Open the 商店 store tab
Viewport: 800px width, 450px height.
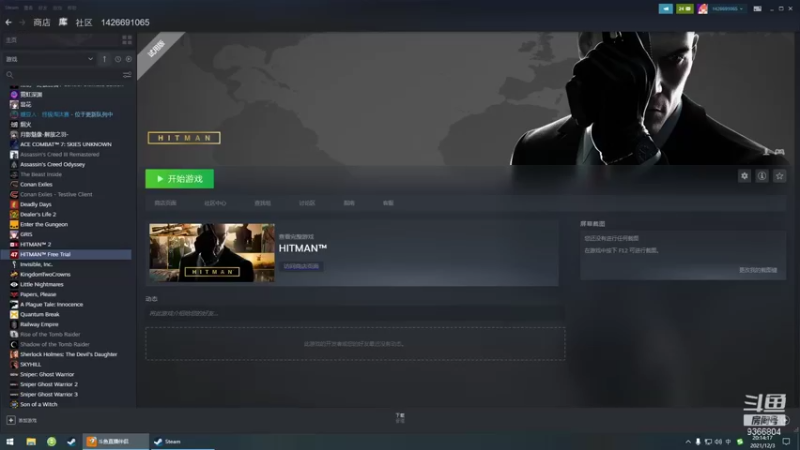tap(42, 22)
